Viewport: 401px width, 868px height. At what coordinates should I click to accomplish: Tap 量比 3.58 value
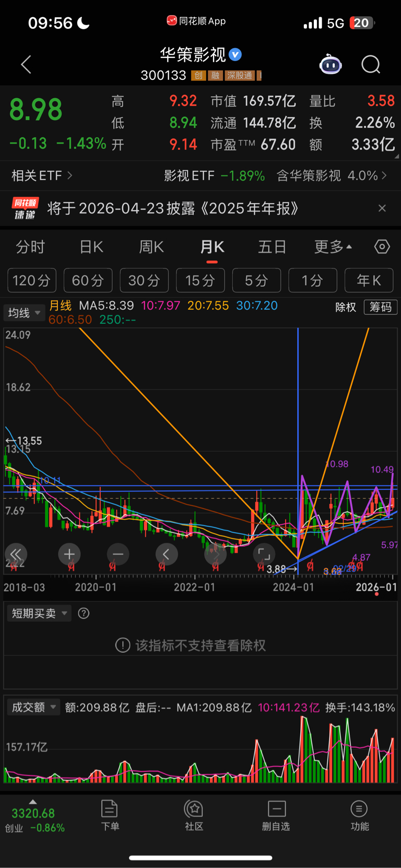pos(352,101)
